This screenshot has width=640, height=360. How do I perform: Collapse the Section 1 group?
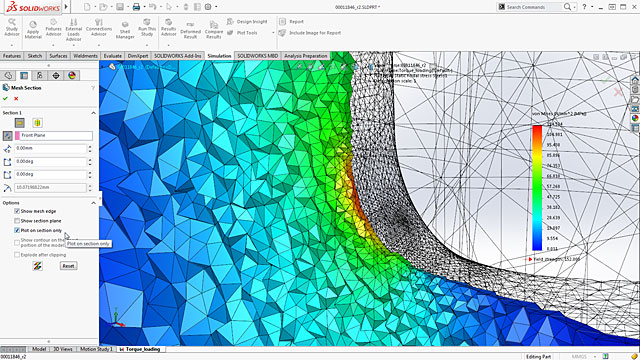point(93,113)
